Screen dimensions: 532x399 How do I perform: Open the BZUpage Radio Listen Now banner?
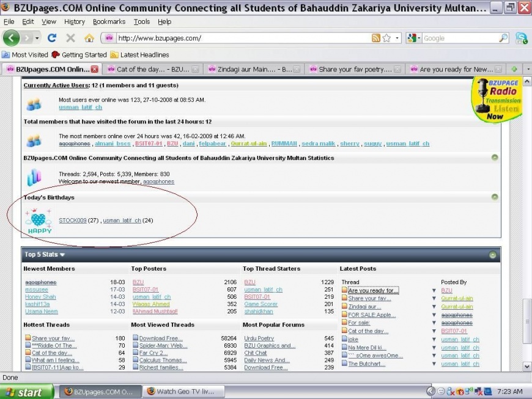pyautogui.click(x=495, y=100)
